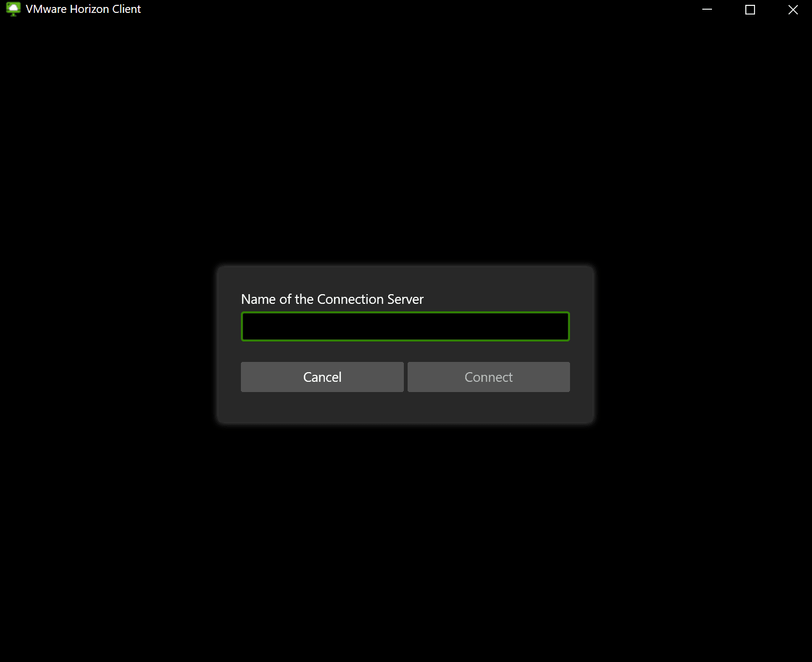Click the Cancel button

pyautogui.click(x=322, y=377)
